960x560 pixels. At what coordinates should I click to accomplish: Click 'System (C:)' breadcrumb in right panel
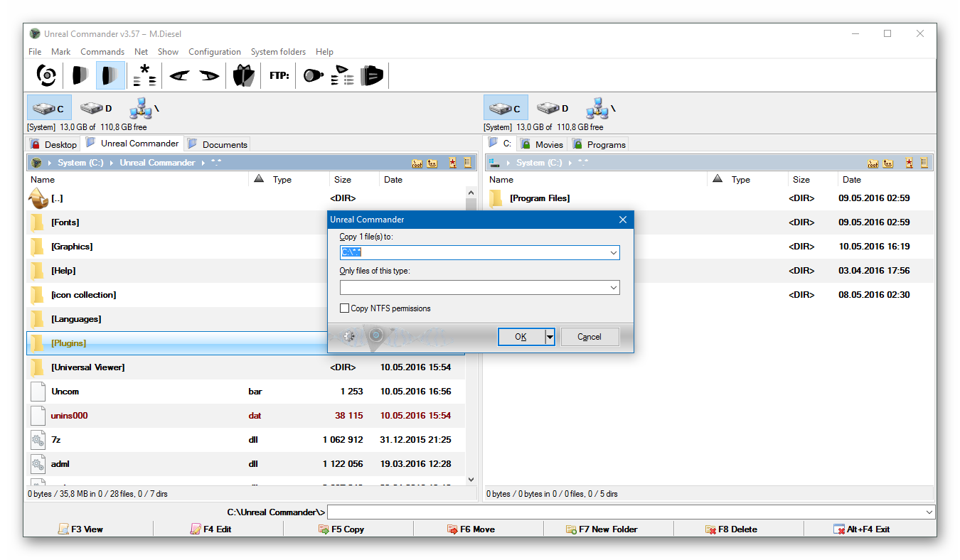click(x=539, y=163)
